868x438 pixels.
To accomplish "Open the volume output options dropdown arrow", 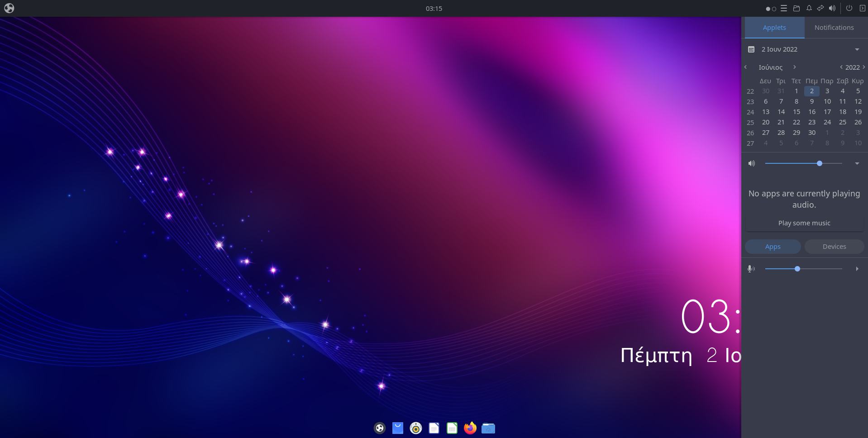I will tap(857, 163).
